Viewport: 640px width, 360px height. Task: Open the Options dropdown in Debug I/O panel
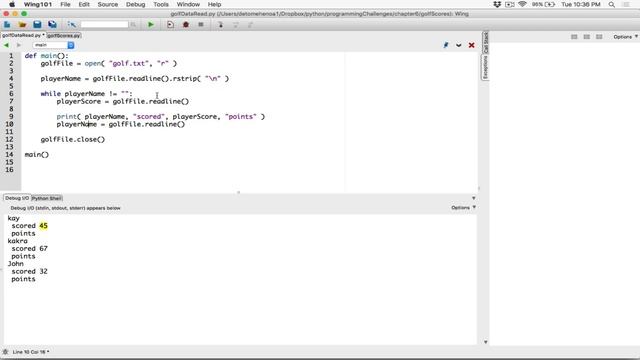464,208
